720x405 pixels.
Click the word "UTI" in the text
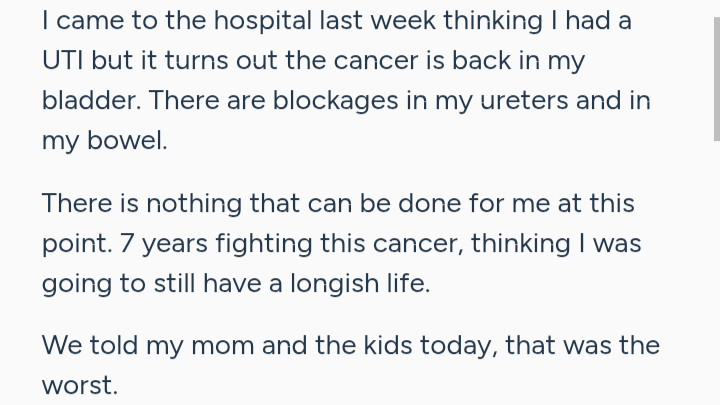tap(62, 60)
